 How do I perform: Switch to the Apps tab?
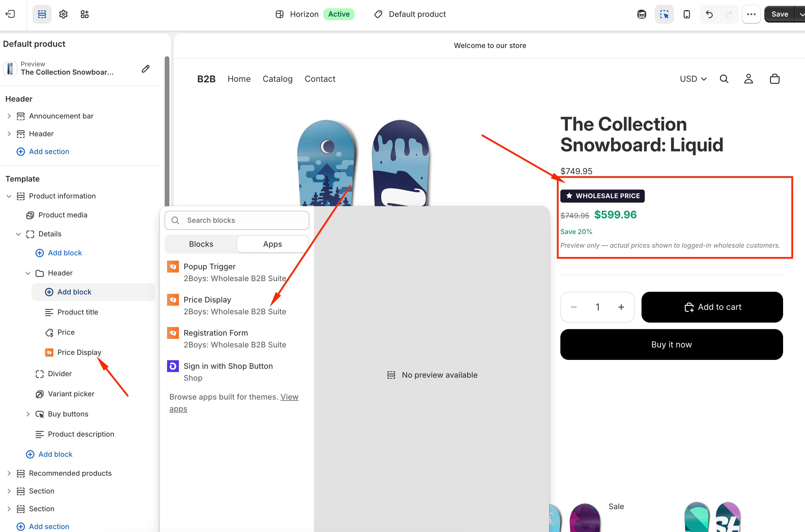[272, 244]
